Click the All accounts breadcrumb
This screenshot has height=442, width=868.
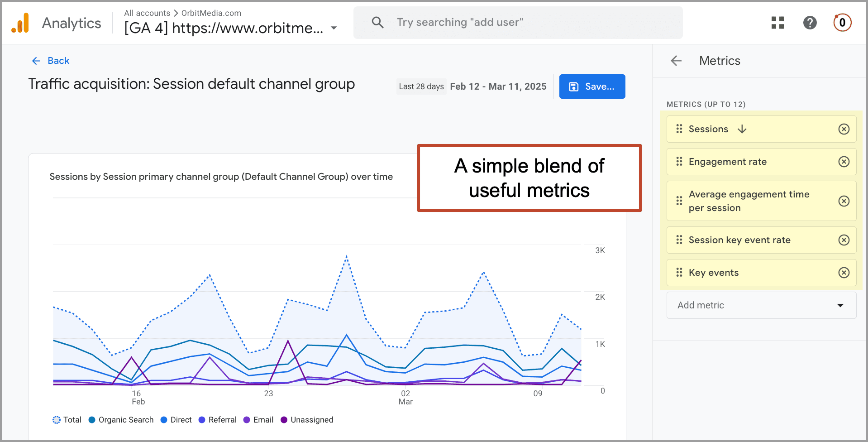click(147, 13)
